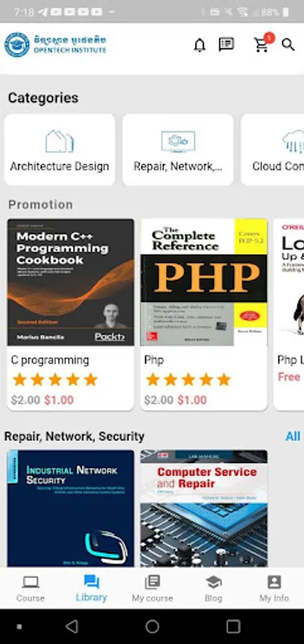This screenshot has width=304, height=644.
Task: Open the Complete Reference PHP book cover
Action: [x=204, y=282]
